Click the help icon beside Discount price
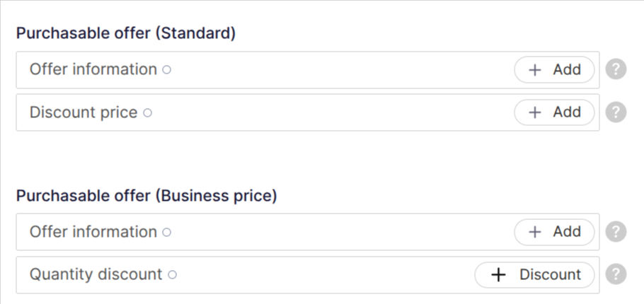 616,112
